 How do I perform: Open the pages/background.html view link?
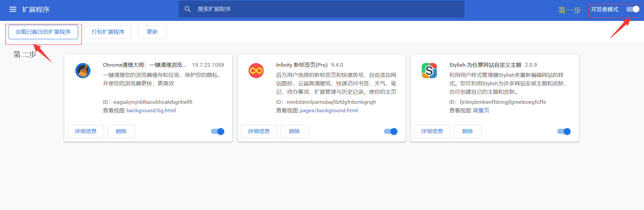click(329, 111)
